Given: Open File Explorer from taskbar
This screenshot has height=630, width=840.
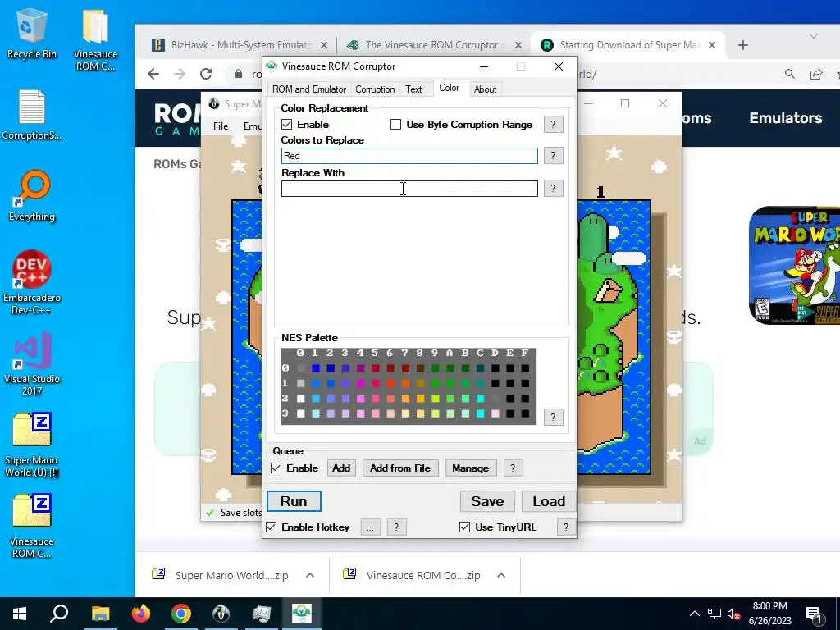Looking at the screenshot, I should tap(100, 614).
